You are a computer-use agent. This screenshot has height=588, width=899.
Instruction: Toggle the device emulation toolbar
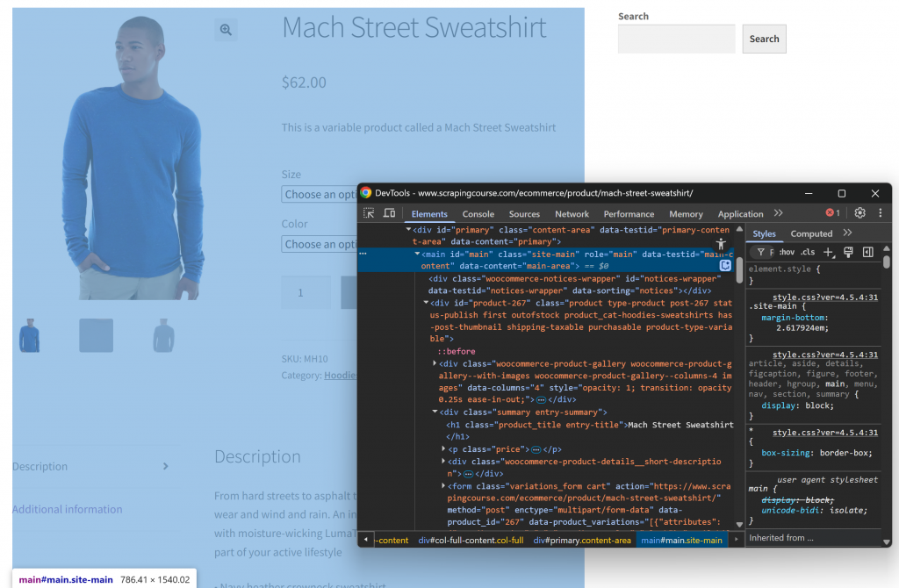389,213
